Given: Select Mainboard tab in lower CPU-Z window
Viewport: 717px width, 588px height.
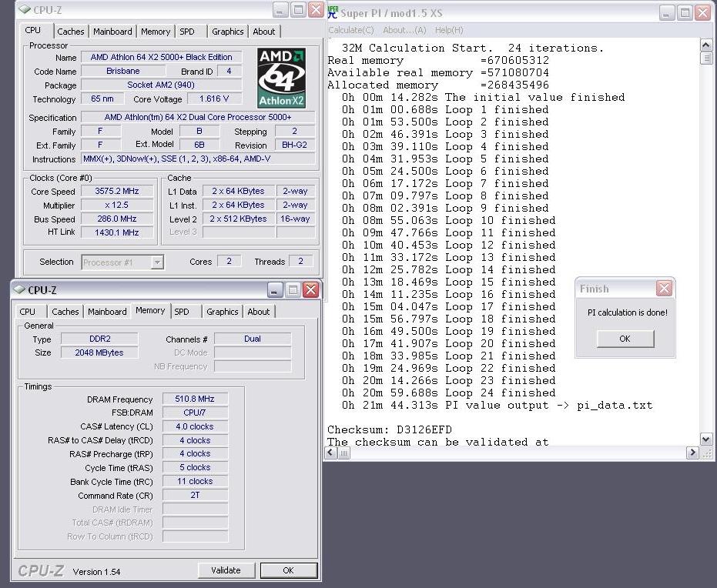Looking at the screenshot, I should (x=107, y=312).
